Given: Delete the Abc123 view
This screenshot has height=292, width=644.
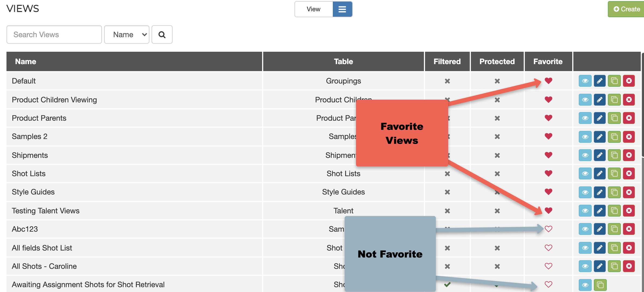Looking at the screenshot, I should point(629,229).
